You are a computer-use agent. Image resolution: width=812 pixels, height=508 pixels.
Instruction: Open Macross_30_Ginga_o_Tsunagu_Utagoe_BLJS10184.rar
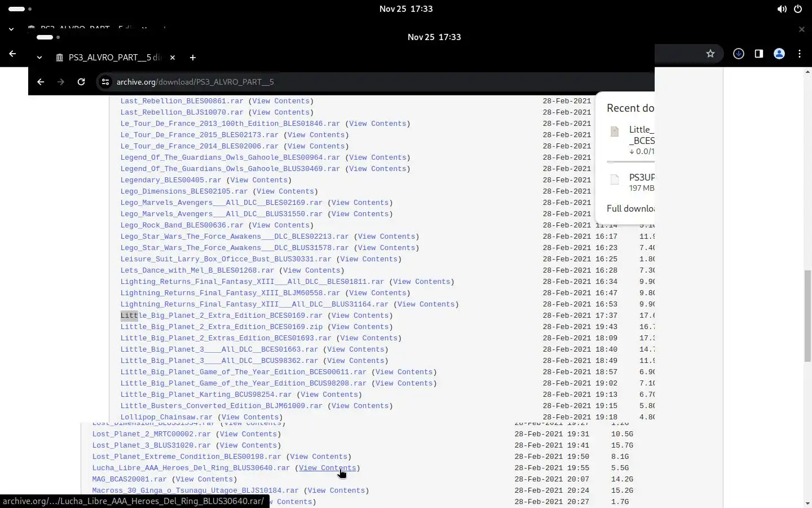click(x=195, y=491)
